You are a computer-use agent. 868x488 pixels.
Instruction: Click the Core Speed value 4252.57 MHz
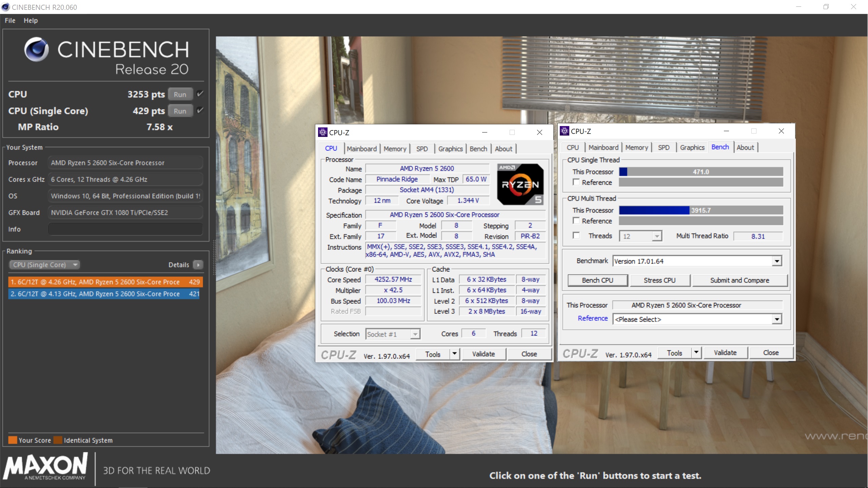393,280
